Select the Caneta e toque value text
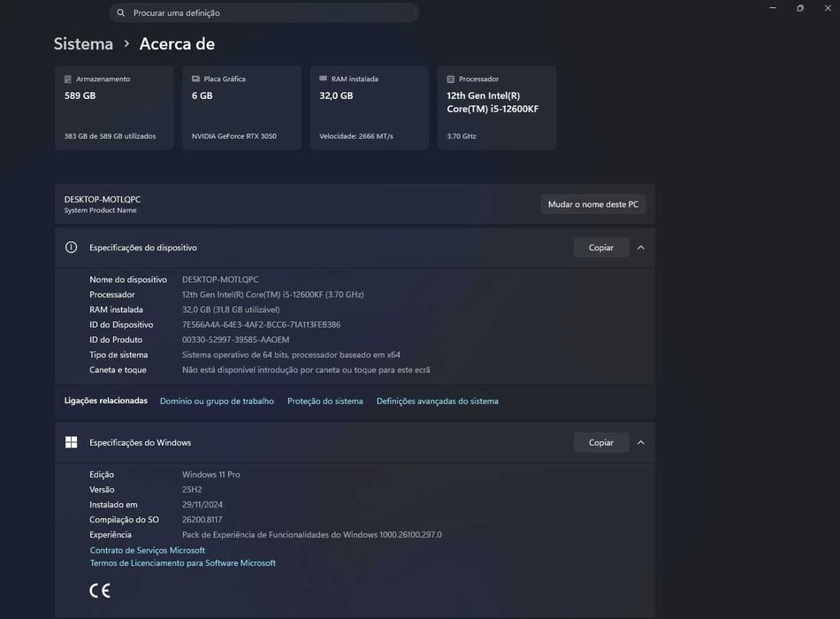 pos(306,370)
